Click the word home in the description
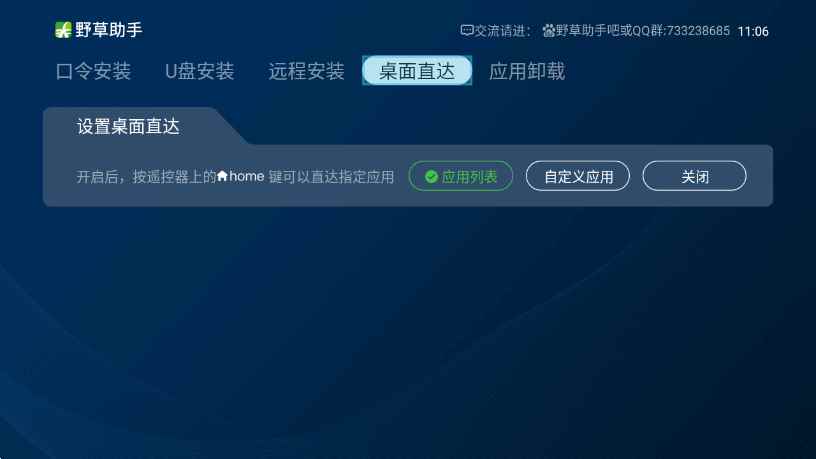 click(x=247, y=176)
